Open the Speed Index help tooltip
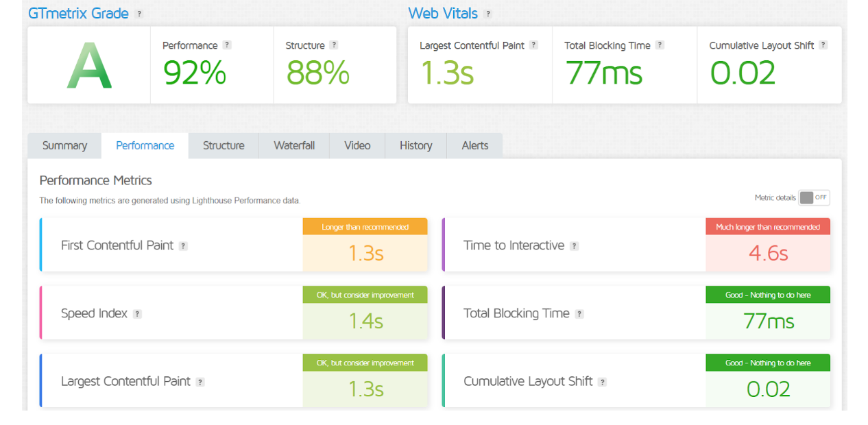Screen dimensions: 868x425 click(x=137, y=313)
